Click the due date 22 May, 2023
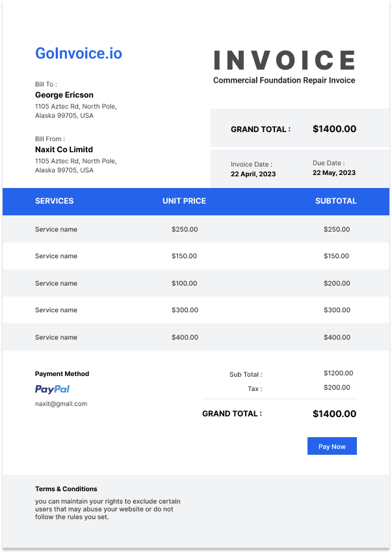The width and height of the screenshot is (392, 553). (x=334, y=173)
